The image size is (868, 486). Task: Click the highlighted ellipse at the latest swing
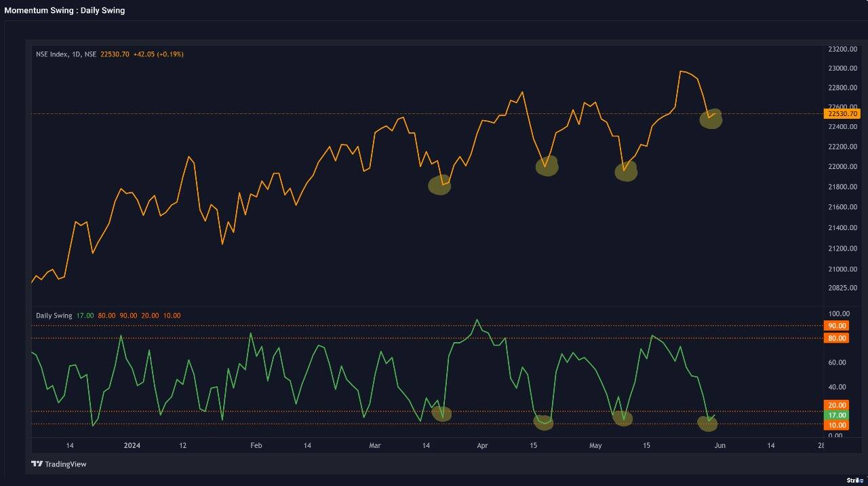coord(711,119)
